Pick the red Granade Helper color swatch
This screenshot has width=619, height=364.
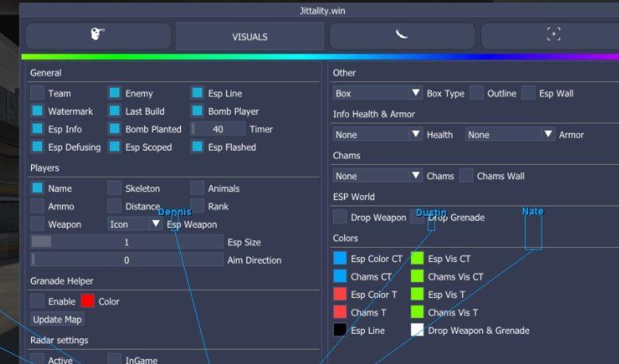click(88, 302)
